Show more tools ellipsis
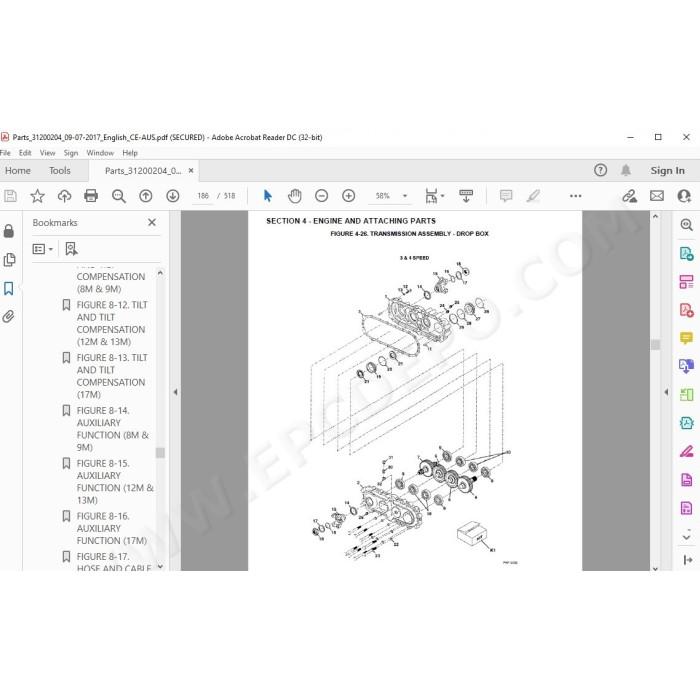The height and width of the screenshot is (700, 700). click(x=575, y=196)
